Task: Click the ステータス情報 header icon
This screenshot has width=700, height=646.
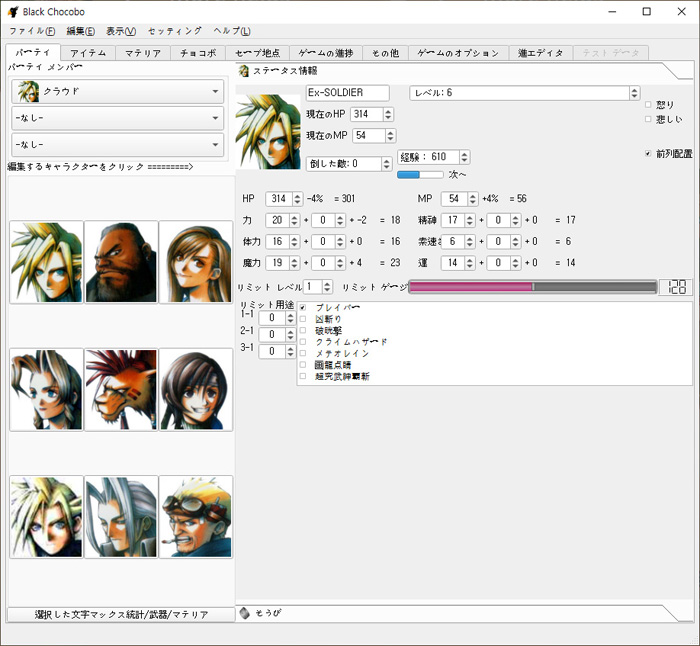Action: click(x=244, y=71)
